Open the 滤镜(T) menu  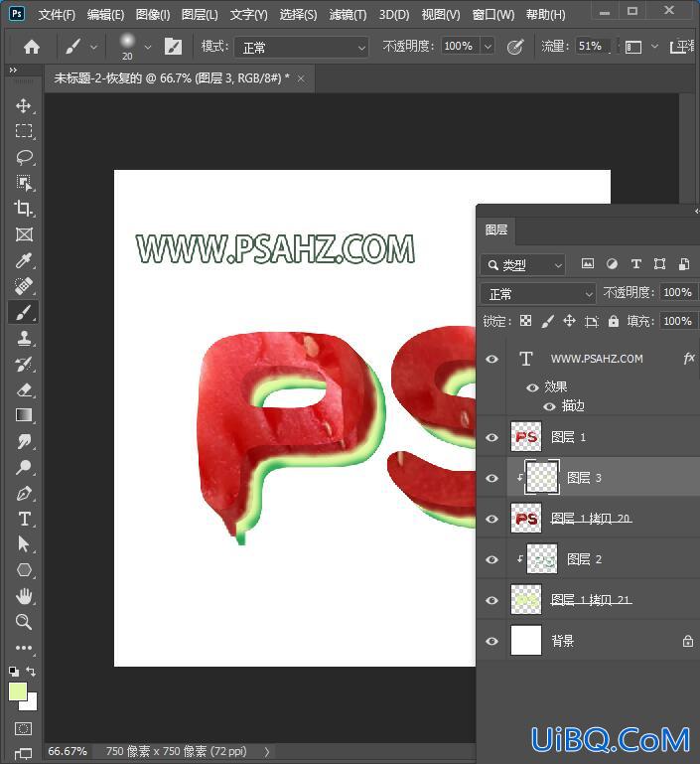348,15
